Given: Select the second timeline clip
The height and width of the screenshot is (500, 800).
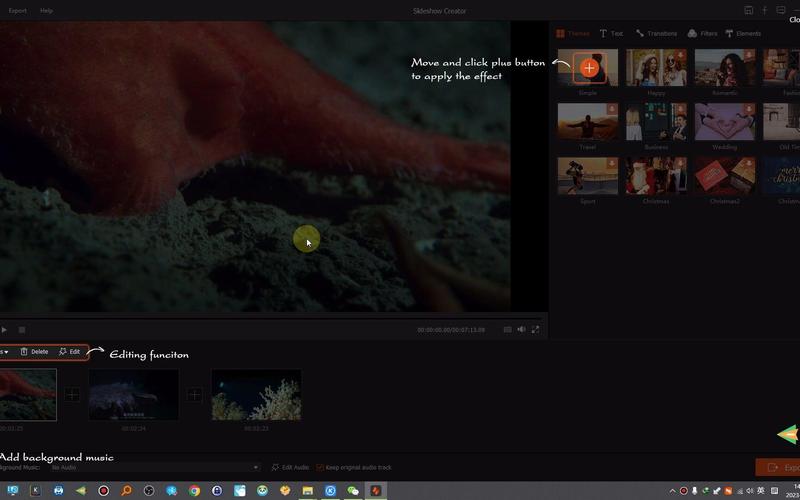Looking at the screenshot, I should 134,395.
